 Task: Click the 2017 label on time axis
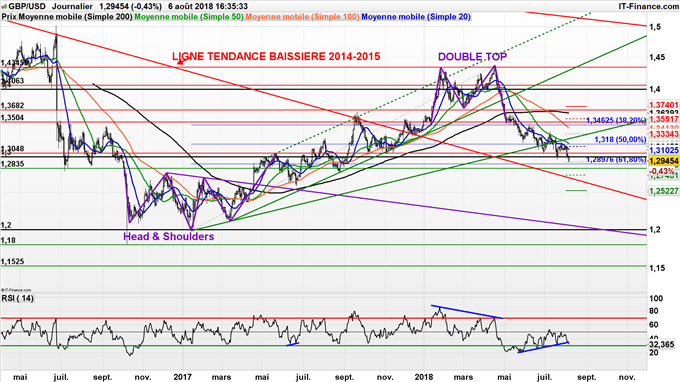tap(183, 377)
